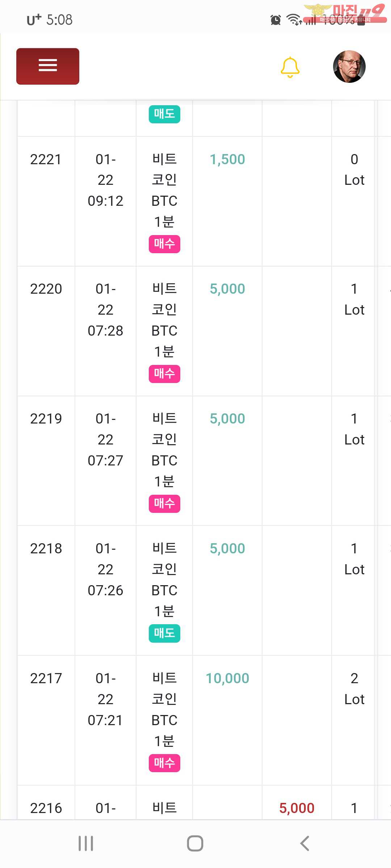Open the user profile avatar

(x=349, y=67)
